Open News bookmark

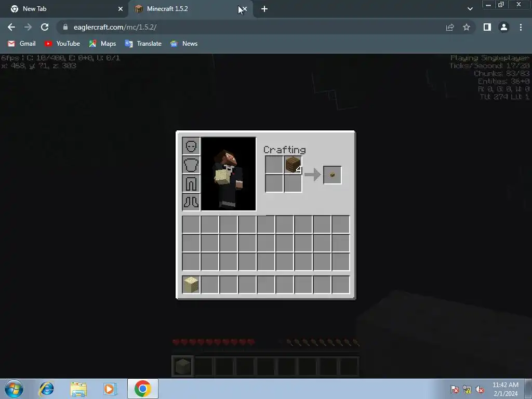pos(183,44)
